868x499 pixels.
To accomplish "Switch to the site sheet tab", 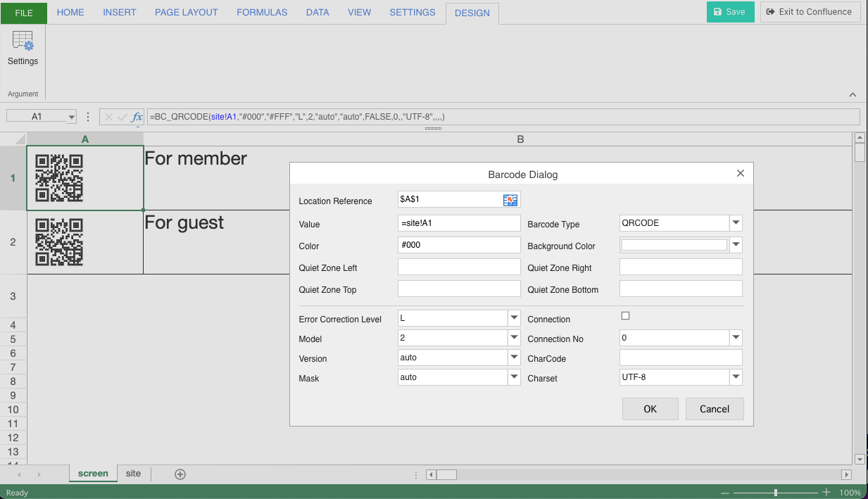I will coord(134,474).
